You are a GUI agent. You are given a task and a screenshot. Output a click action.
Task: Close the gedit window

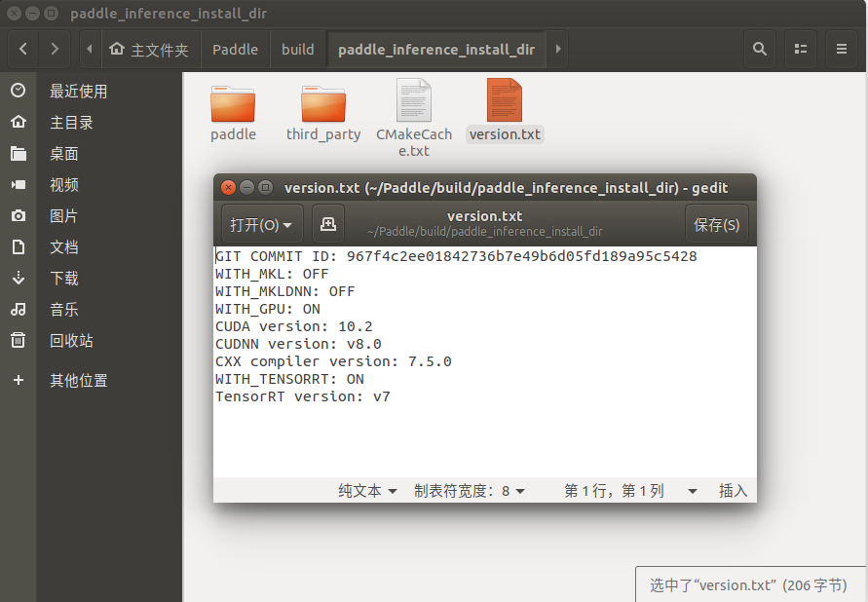228,188
